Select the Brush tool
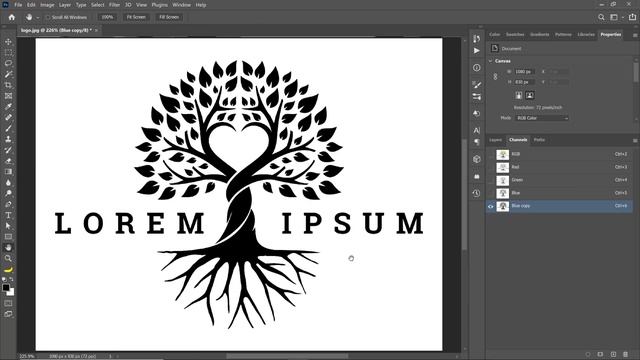Viewport: 640px width, 360px height. pos(8,128)
